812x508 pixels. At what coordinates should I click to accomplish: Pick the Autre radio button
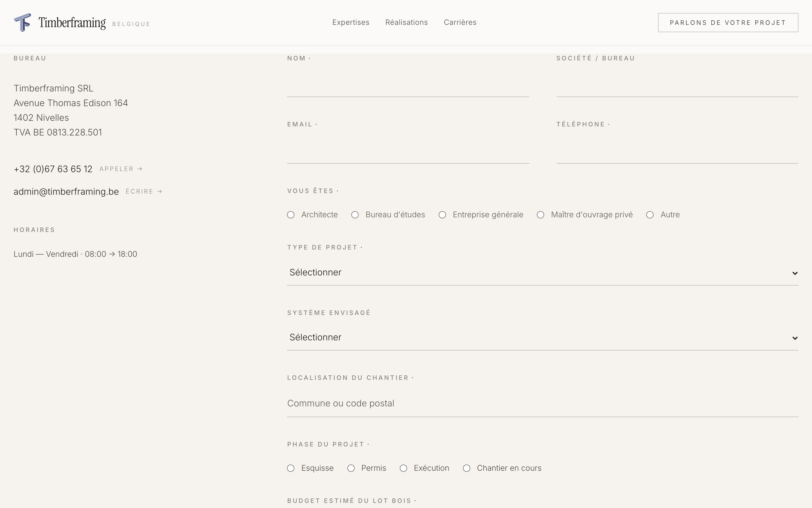[650, 215]
